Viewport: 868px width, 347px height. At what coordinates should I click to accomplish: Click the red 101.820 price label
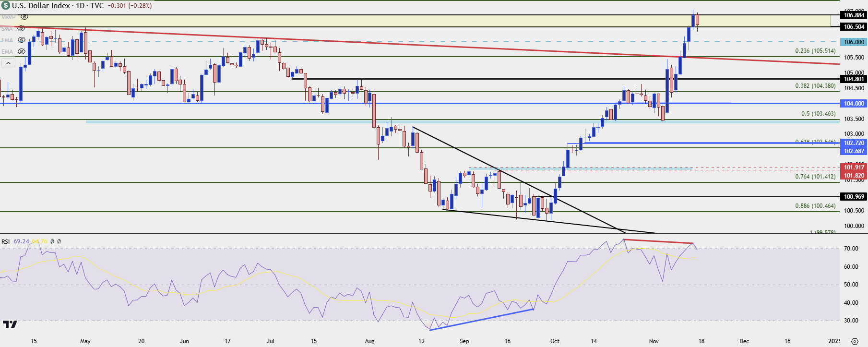click(854, 176)
